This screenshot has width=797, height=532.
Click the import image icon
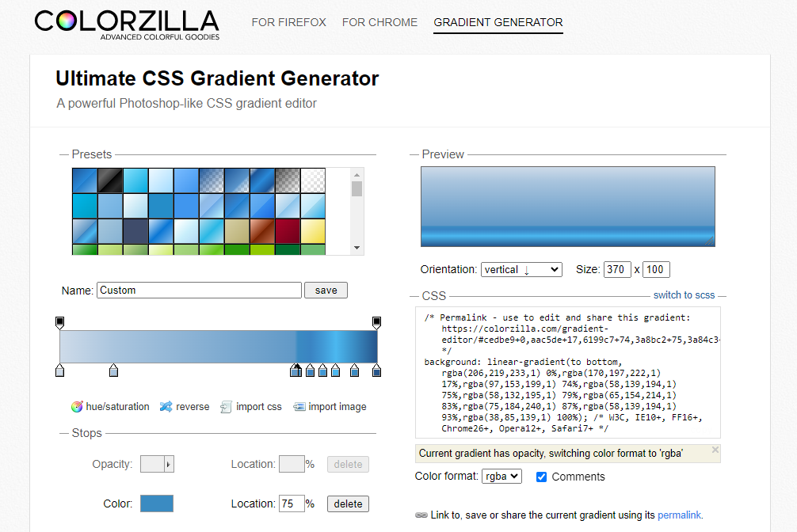click(299, 407)
